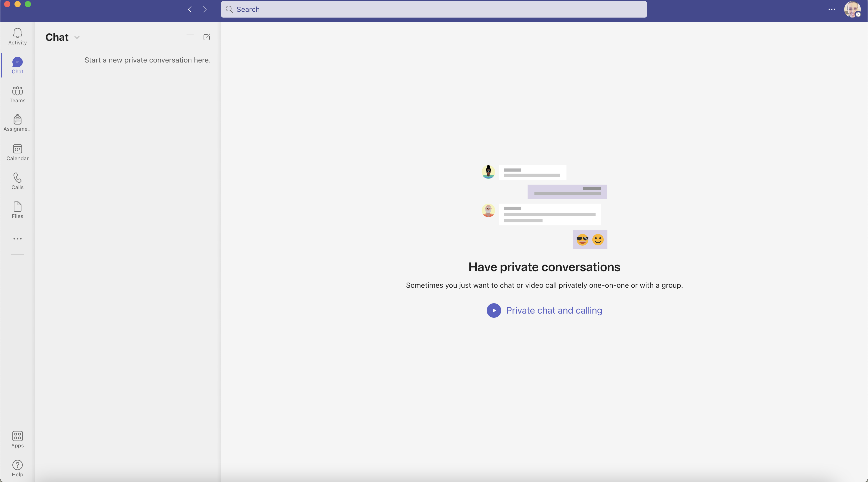Select the Chat sidebar icon
This screenshot has height=482, width=868.
coord(18,65)
